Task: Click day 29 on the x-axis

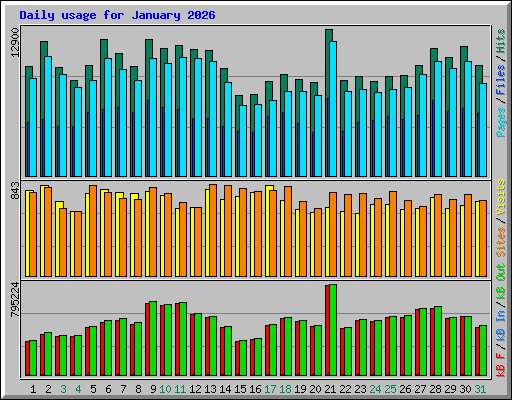Action: tap(450, 389)
